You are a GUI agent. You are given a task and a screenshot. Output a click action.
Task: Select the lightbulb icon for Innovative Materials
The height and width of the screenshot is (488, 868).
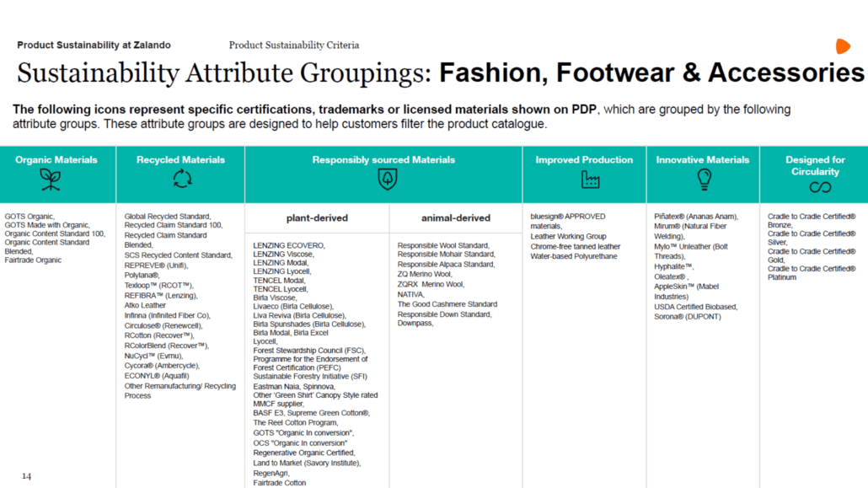(704, 179)
